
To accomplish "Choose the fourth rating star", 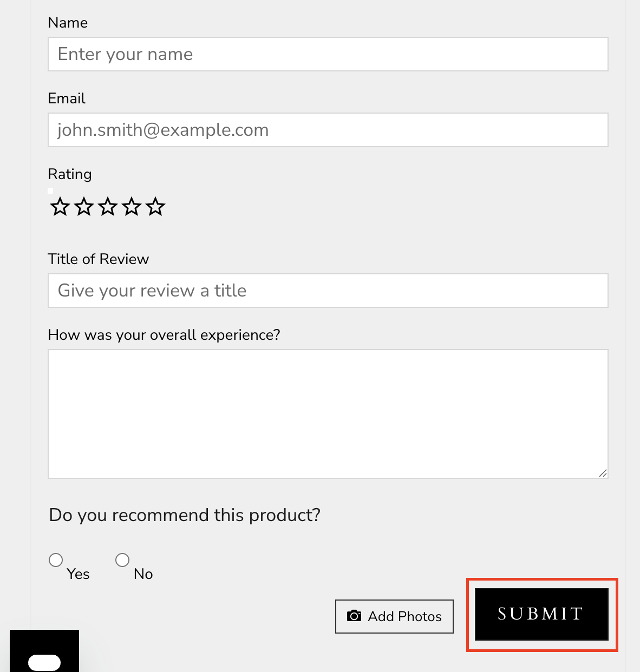I will [x=132, y=207].
